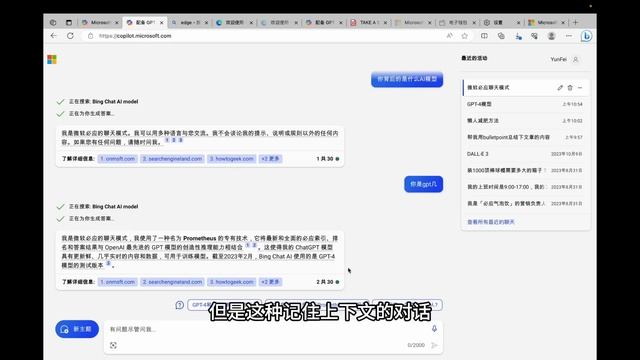This screenshot has width=640, height=360.
Task: Open the 'GPT-4模型' recent chat
Action: coord(525,104)
